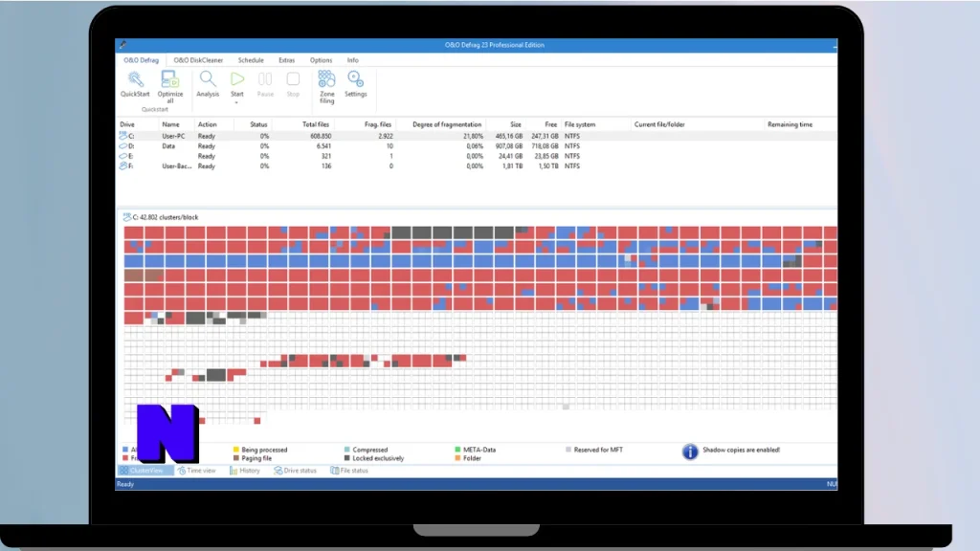Switch to Drive status tab
The width and height of the screenshot is (980, 551).
[295, 471]
